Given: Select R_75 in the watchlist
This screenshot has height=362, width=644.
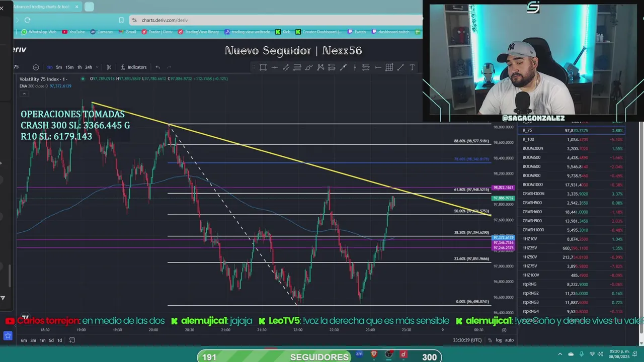Looking at the screenshot, I should (572, 130).
